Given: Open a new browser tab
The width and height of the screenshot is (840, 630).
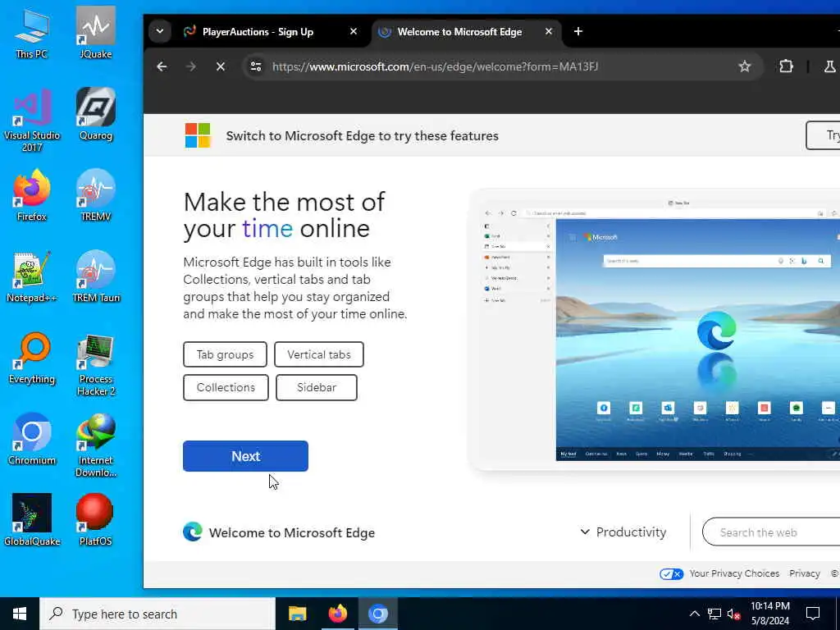Looking at the screenshot, I should [578, 32].
